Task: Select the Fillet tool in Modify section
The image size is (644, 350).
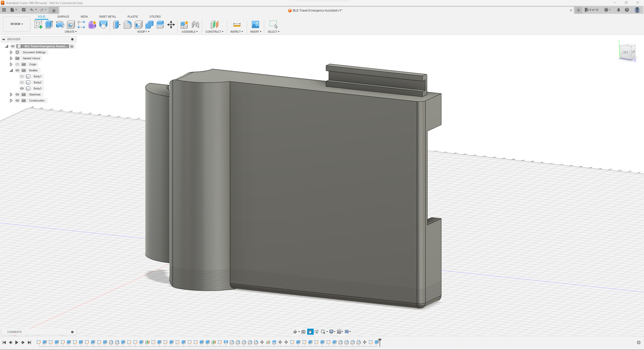Action: [128, 24]
